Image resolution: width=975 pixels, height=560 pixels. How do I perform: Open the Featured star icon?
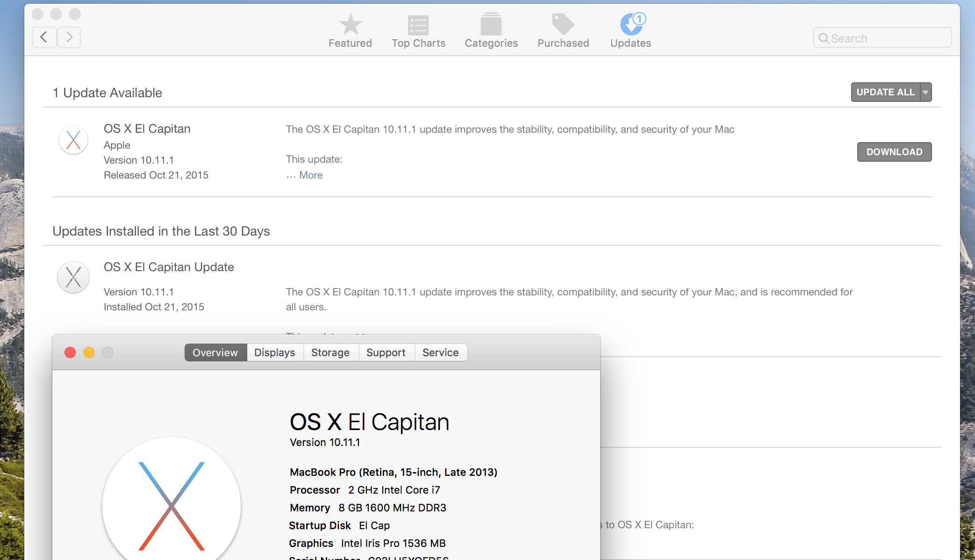tap(350, 24)
